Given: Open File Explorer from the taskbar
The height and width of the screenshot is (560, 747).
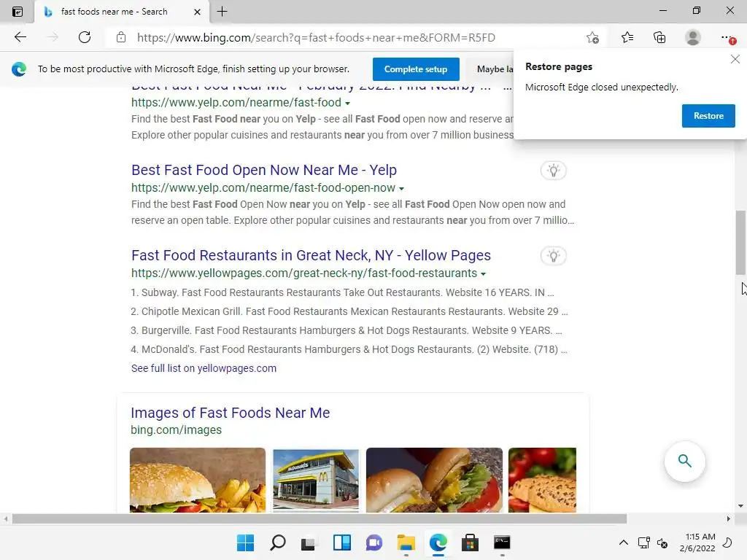Looking at the screenshot, I should click(406, 542).
